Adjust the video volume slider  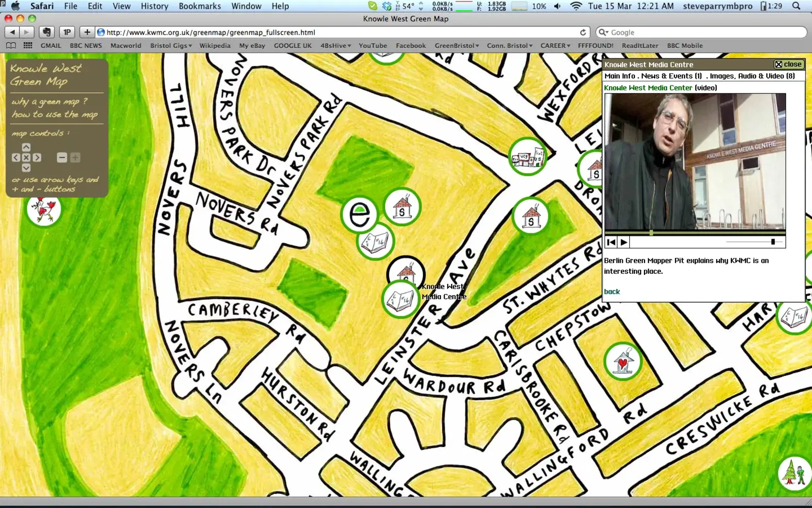(772, 242)
